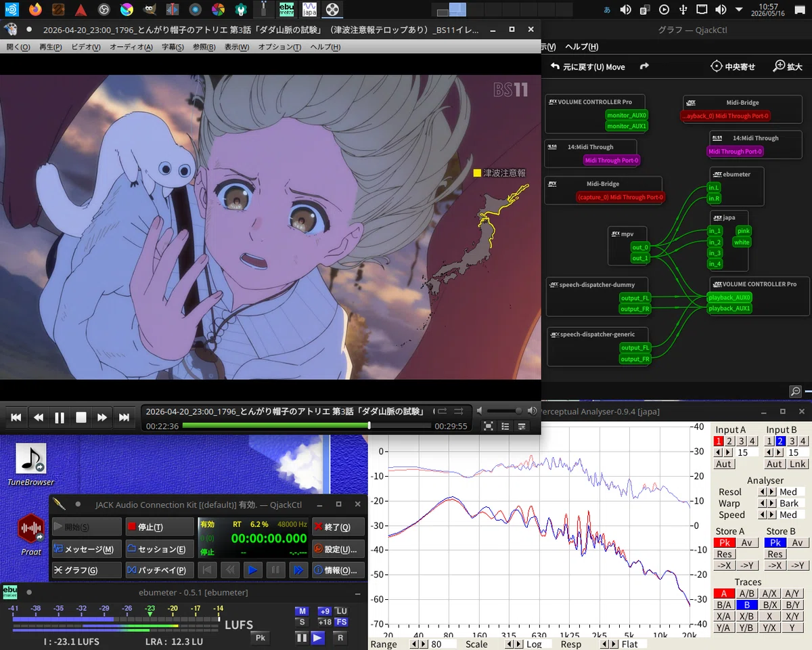The height and width of the screenshot is (650, 812).
Task: Click the SMPlayer seek progress bar
Action: click(307, 426)
